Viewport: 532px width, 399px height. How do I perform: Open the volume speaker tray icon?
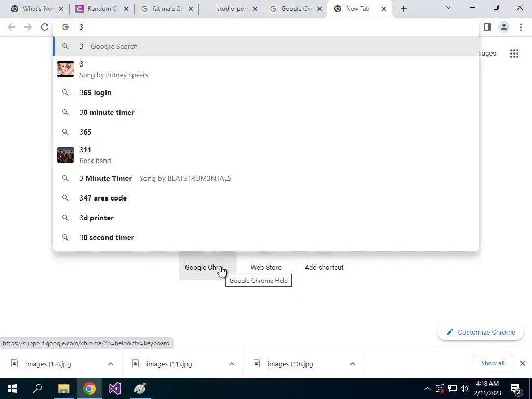pyautogui.click(x=464, y=389)
